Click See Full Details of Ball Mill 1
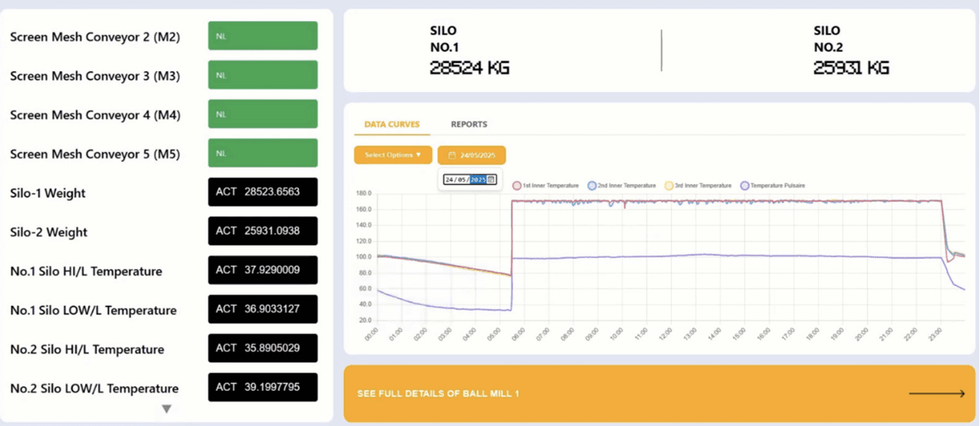The width and height of the screenshot is (980, 426). [x=438, y=393]
